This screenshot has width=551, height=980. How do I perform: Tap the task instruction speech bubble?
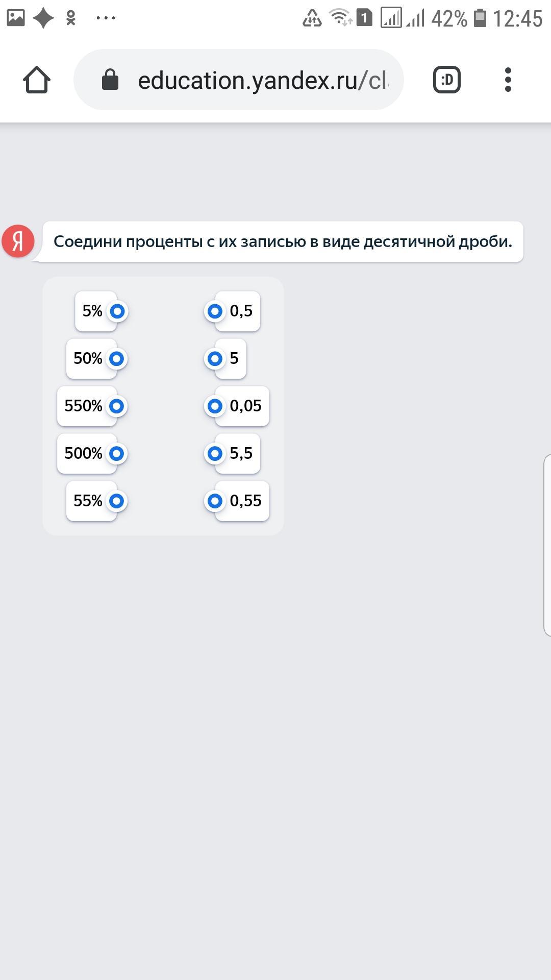click(x=283, y=241)
